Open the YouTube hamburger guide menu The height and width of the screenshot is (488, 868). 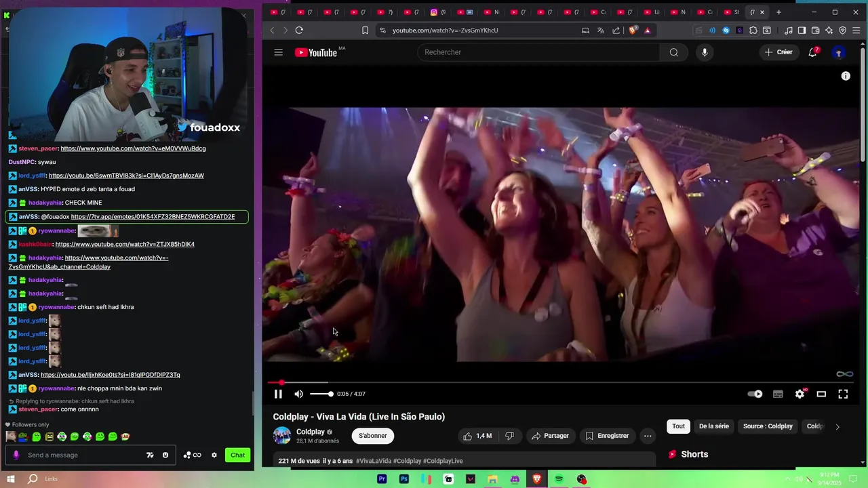[x=278, y=52]
